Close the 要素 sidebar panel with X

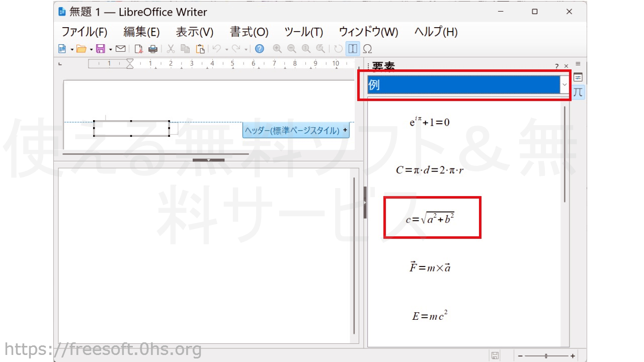566,66
